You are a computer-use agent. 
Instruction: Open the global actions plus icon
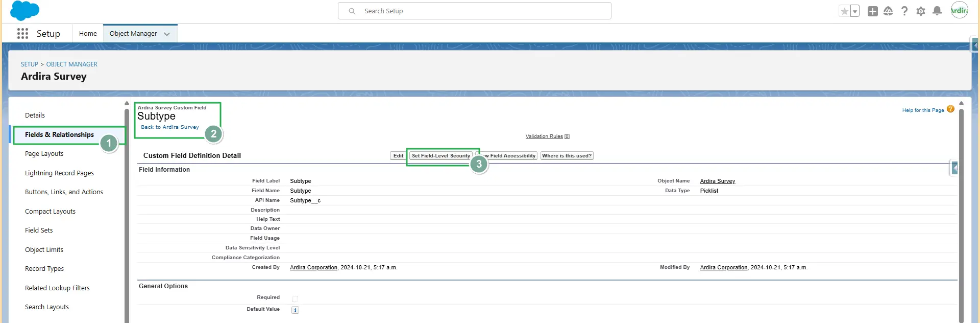point(873,11)
